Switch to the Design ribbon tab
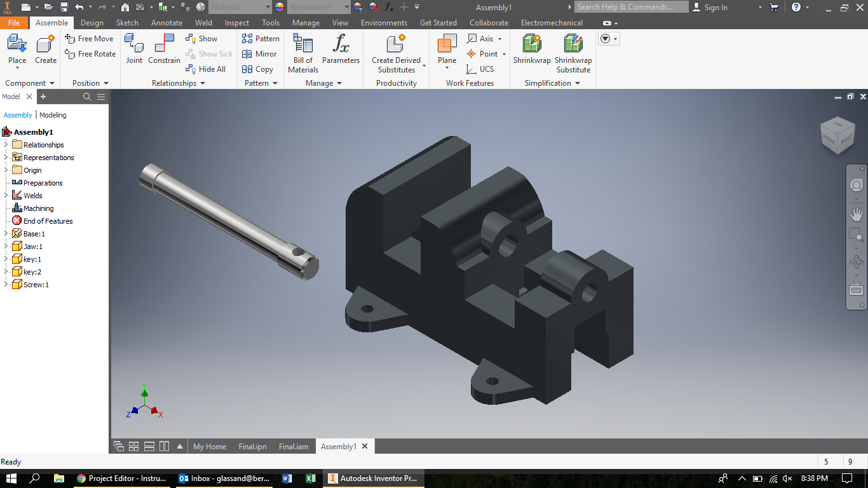 [92, 23]
